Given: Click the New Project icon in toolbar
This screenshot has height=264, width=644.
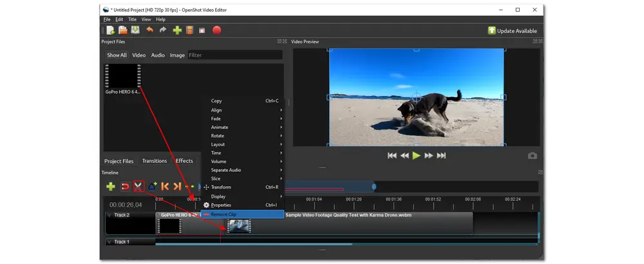Looking at the screenshot, I should [x=110, y=30].
